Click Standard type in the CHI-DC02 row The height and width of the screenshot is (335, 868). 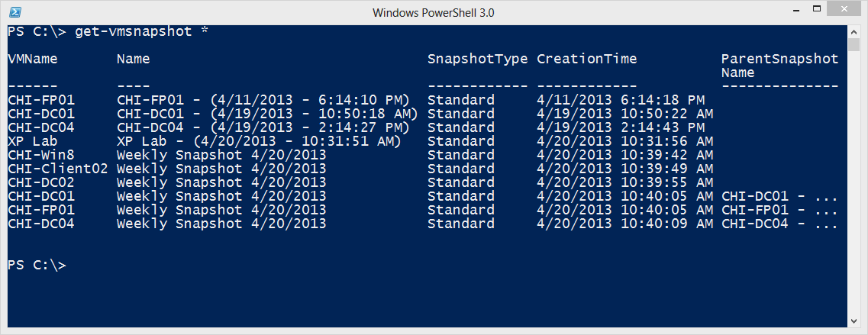point(460,182)
